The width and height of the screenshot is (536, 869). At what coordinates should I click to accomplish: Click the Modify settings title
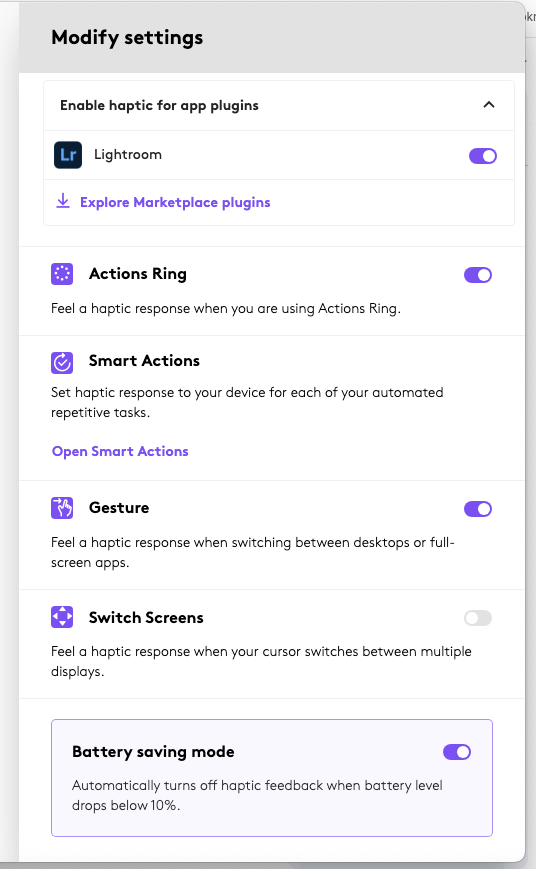pyautogui.click(x=127, y=38)
